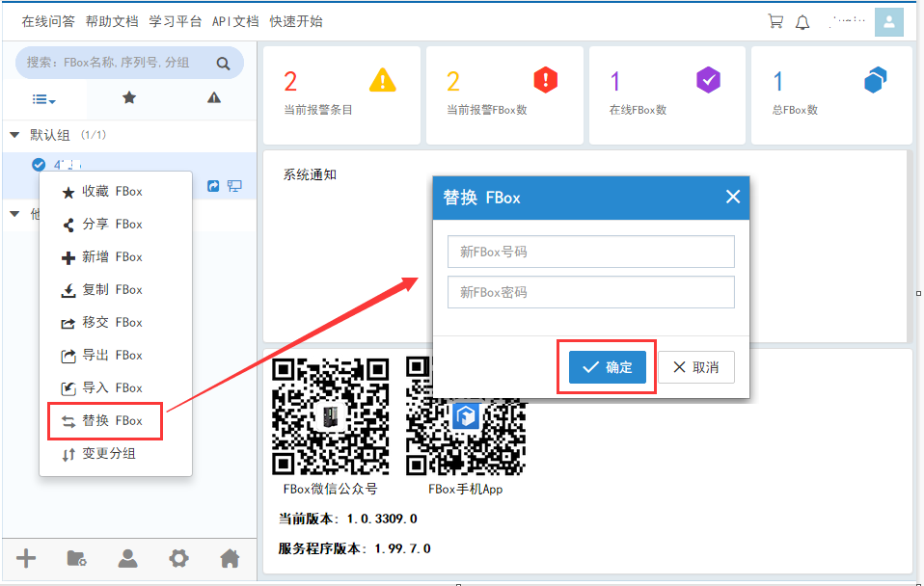Screen dimensions: 924x586
Task: Click the user account icon in bottom bar
Action: (x=127, y=558)
